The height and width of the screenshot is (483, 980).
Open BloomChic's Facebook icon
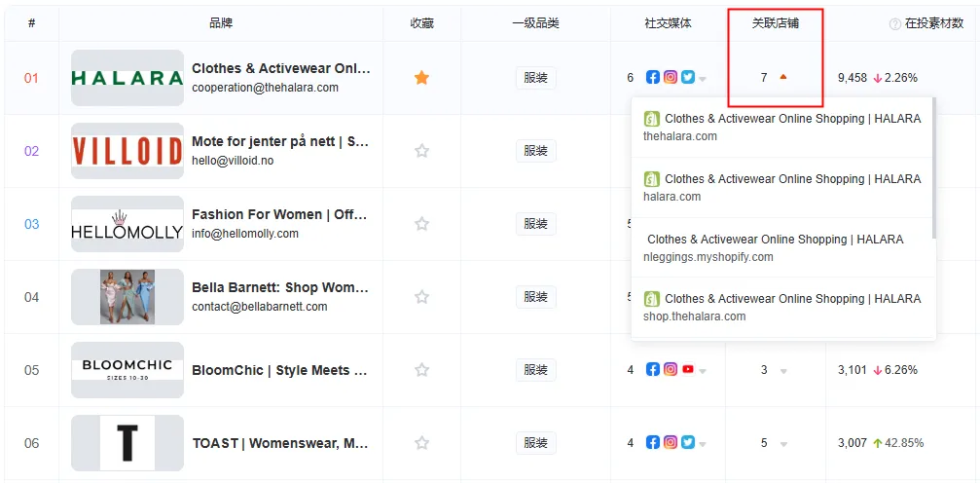652,370
